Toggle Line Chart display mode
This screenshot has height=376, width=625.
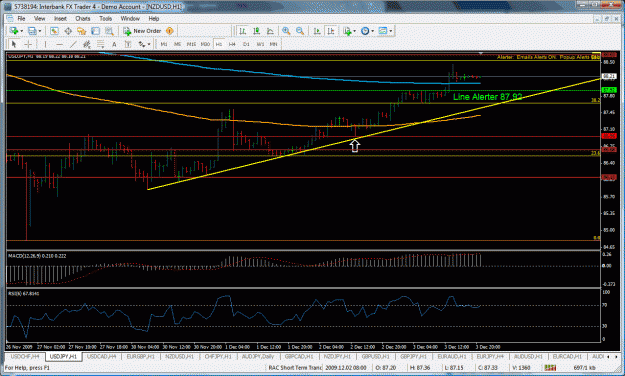(270, 31)
